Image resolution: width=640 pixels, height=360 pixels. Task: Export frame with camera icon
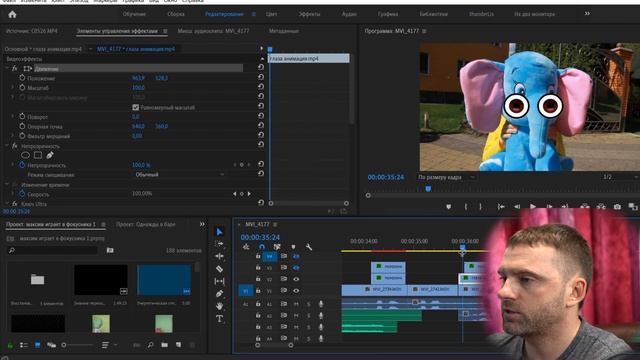(617, 207)
